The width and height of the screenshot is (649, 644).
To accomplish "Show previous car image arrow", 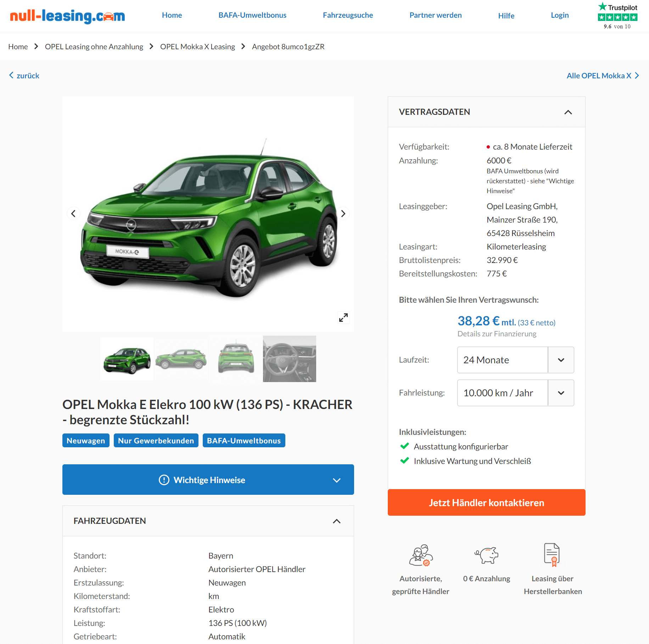I will click(73, 213).
